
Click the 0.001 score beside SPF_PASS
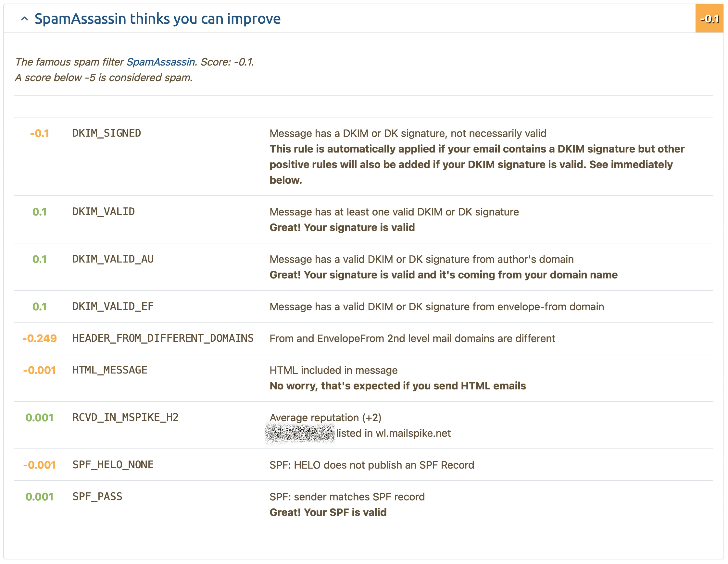point(40,497)
